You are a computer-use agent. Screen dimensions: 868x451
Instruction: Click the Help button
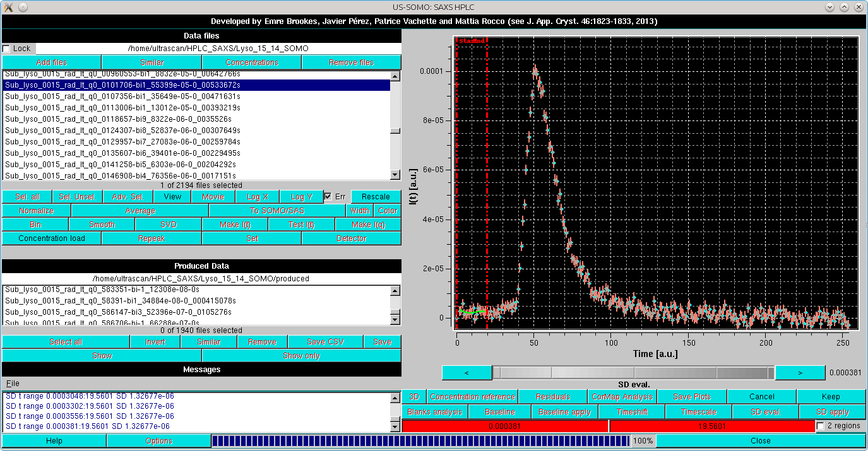coord(54,441)
